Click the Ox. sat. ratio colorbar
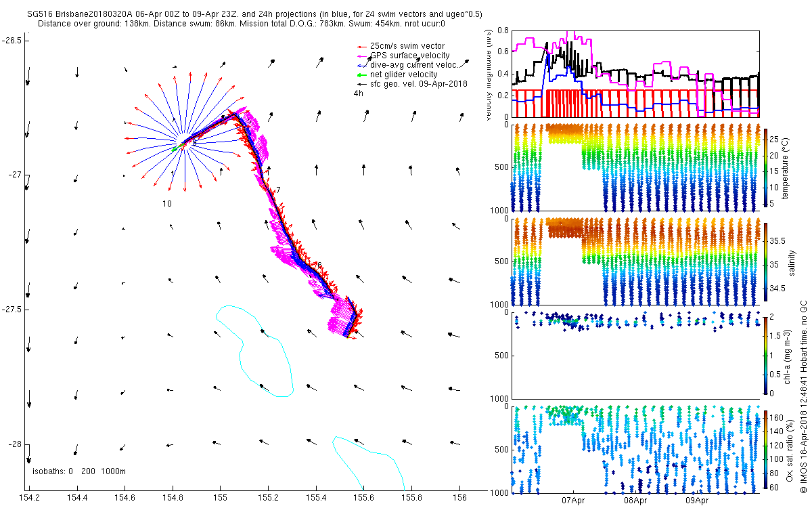Image resolution: width=812 pixels, height=508 pixels. [x=765, y=449]
